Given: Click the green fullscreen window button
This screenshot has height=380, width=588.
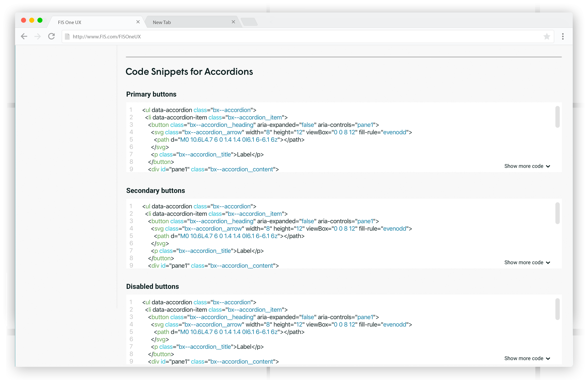Looking at the screenshot, I should [x=40, y=20].
